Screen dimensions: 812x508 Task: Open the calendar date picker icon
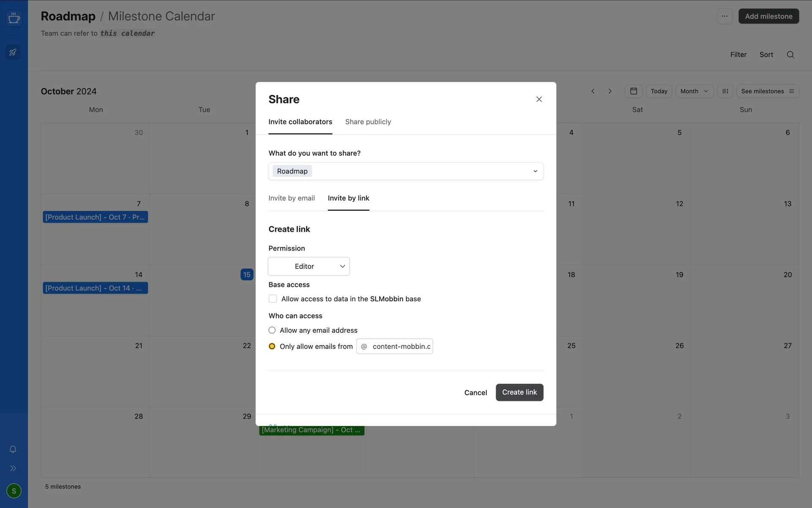tap(633, 91)
